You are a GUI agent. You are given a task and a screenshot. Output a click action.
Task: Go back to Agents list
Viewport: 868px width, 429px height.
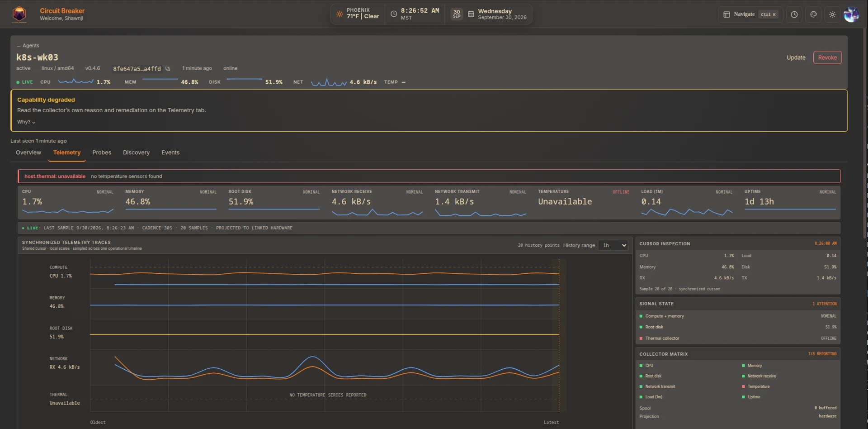click(28, 46)
